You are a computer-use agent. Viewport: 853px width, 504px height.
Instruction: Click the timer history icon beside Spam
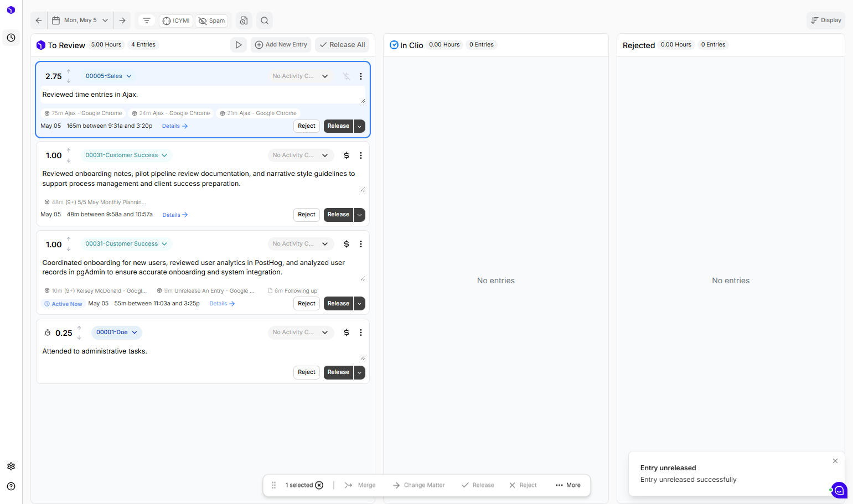click(x=244, y=20)
